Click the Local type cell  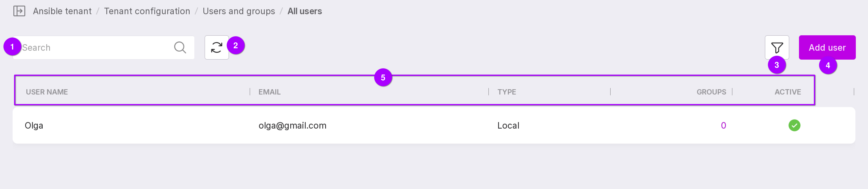point(508,125)
